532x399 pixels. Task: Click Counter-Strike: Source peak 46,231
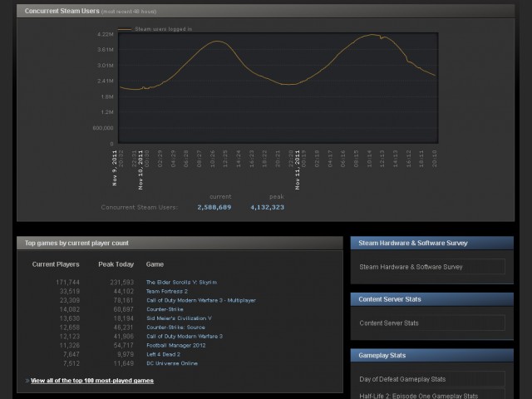coord(124,327)
